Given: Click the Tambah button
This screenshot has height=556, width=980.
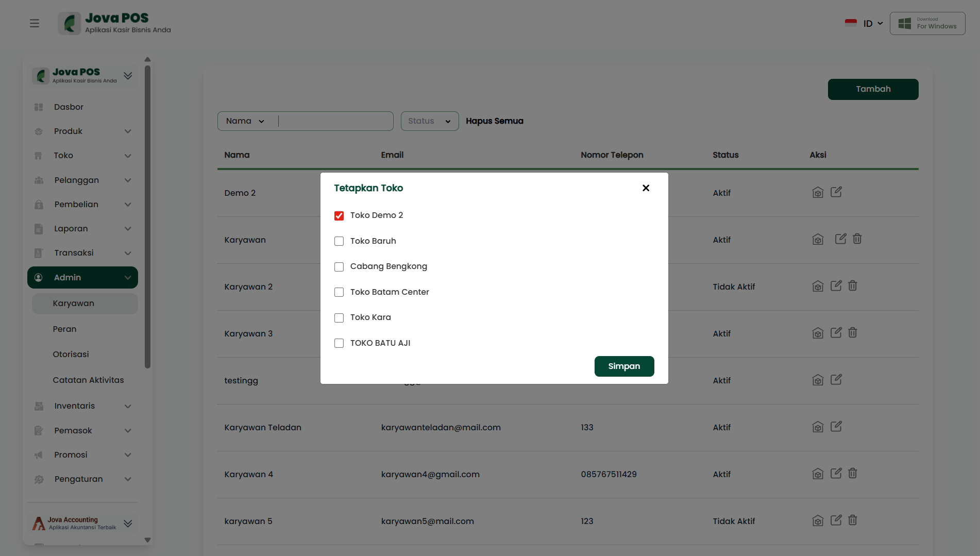Looking at the screenshot, I should [873, 89].
